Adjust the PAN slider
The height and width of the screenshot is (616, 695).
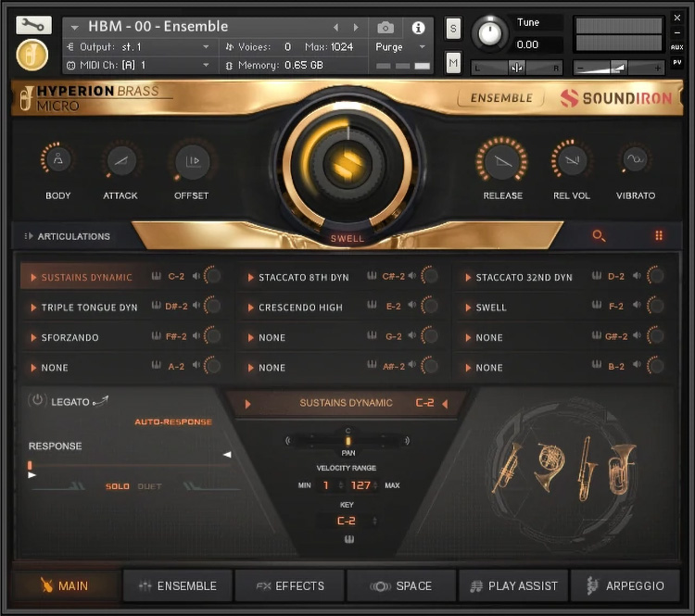347,441
